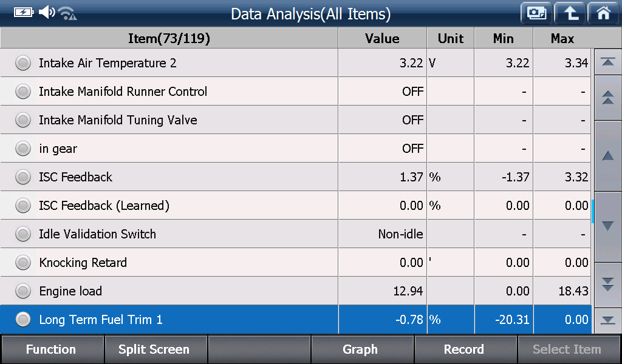This screenshot has height=364, width=622.
Task: Click the single down arrow scroll button
Action: [x=607, y=226]
